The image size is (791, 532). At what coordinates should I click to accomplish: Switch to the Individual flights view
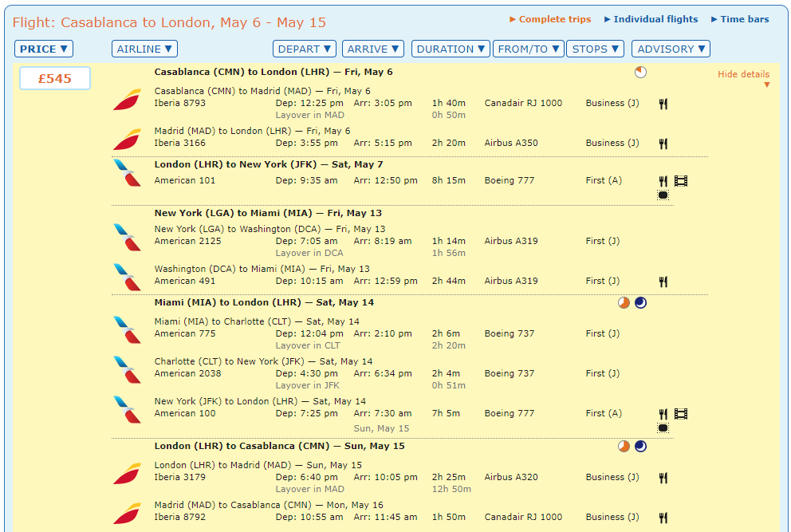point(651,19)
